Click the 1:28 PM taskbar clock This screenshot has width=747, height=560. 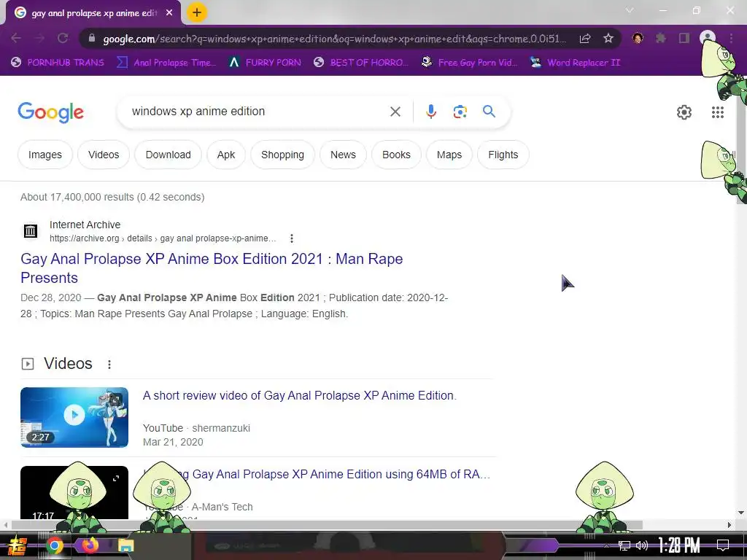pos(679,545)
